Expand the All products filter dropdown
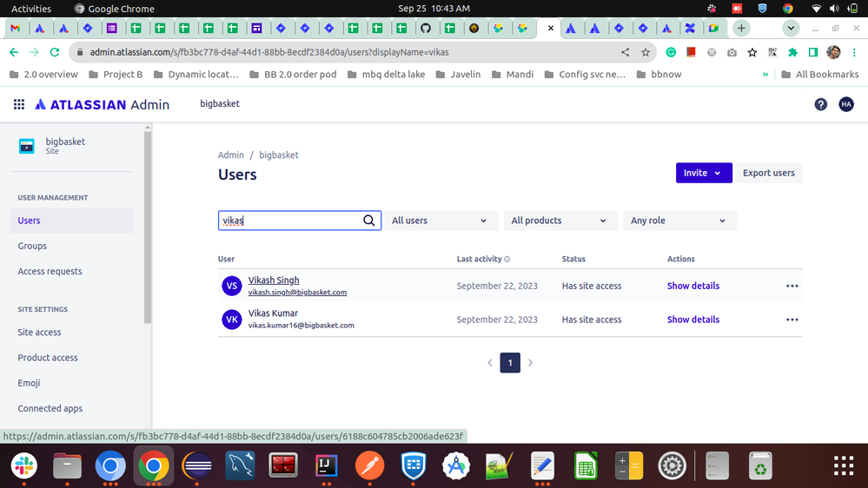 (559, 221)
